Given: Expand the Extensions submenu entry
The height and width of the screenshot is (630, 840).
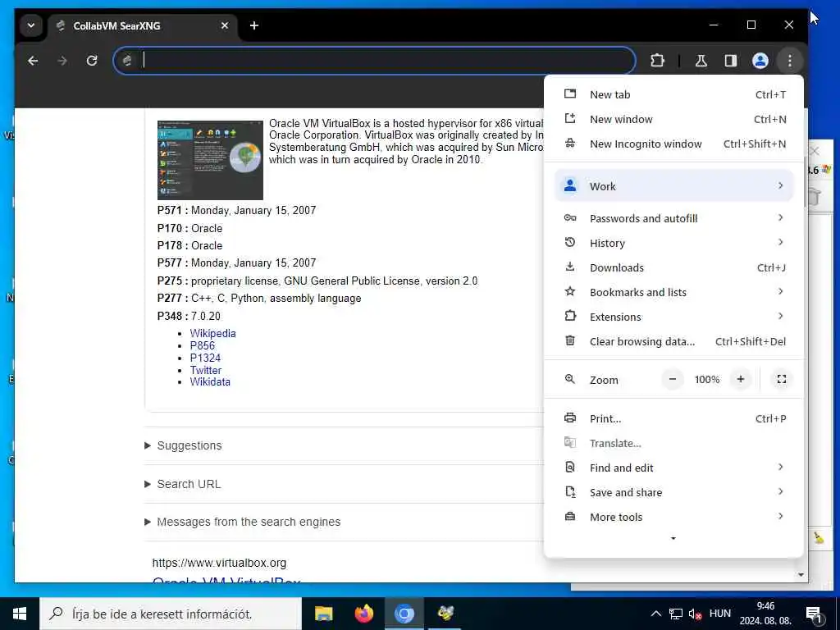Looking at the screenshot, I should (674, 317).
